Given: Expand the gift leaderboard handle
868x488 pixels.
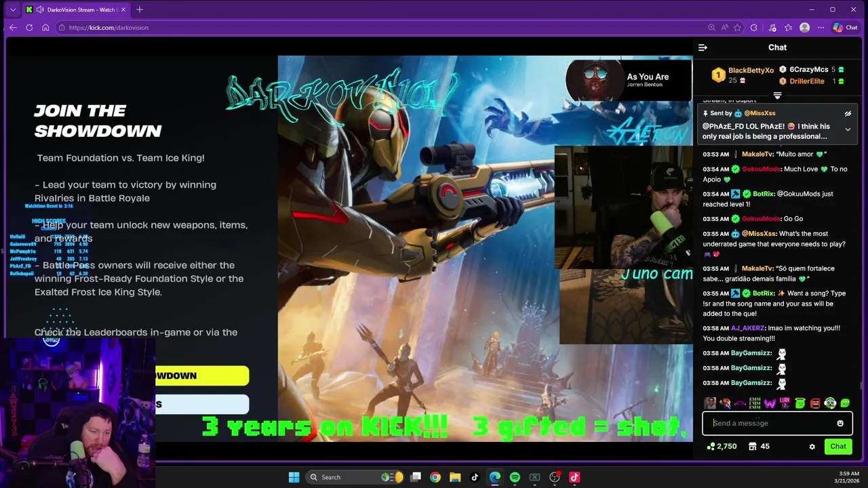Looking at the screenshot, I should 777,96.
